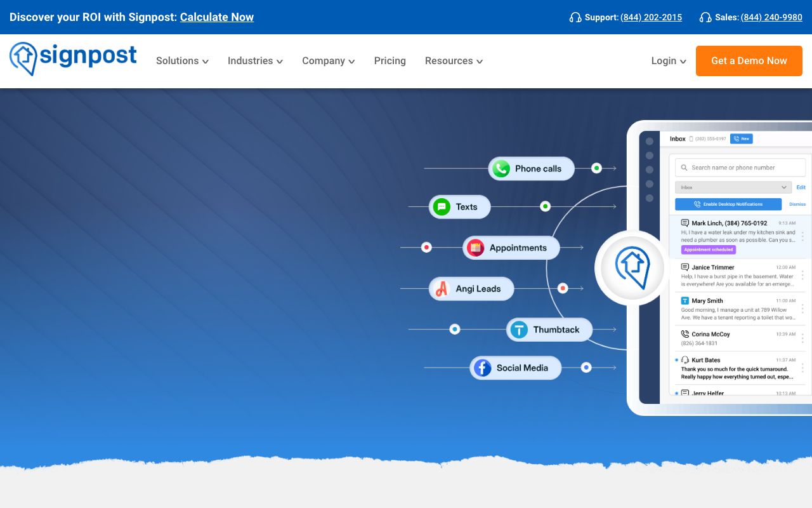Open the Login dropdown
This screenshot has width=812, height=508.
669,61
